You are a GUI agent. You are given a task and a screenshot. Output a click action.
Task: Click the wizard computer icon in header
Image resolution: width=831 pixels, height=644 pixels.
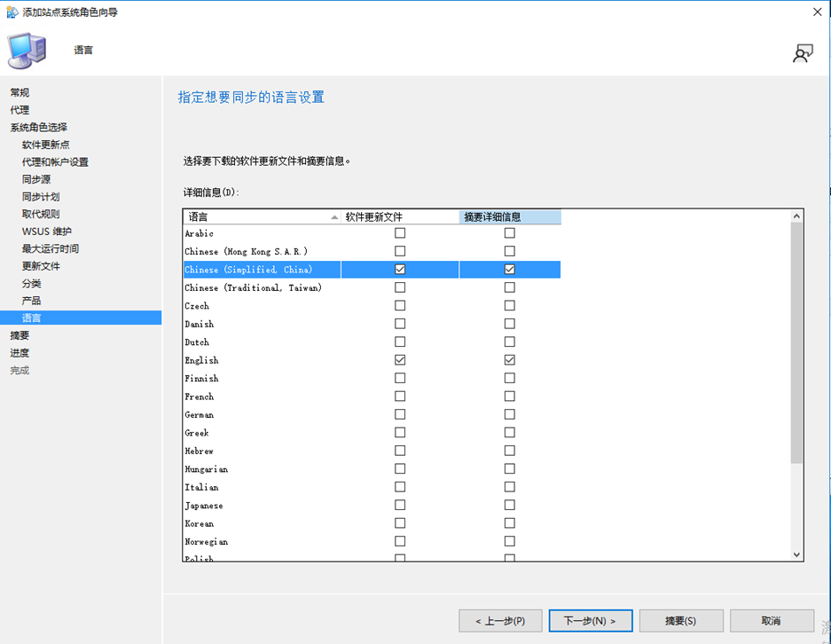(27, 51)
